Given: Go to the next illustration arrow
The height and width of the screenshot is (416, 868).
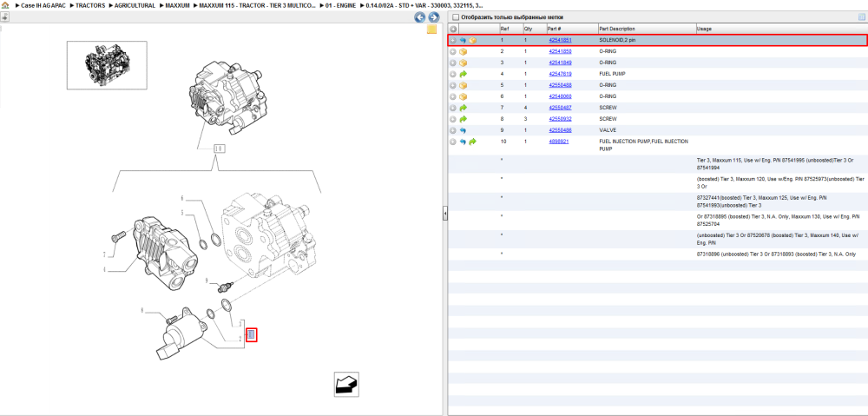Looking at the screenshot, I should point(433,17).
